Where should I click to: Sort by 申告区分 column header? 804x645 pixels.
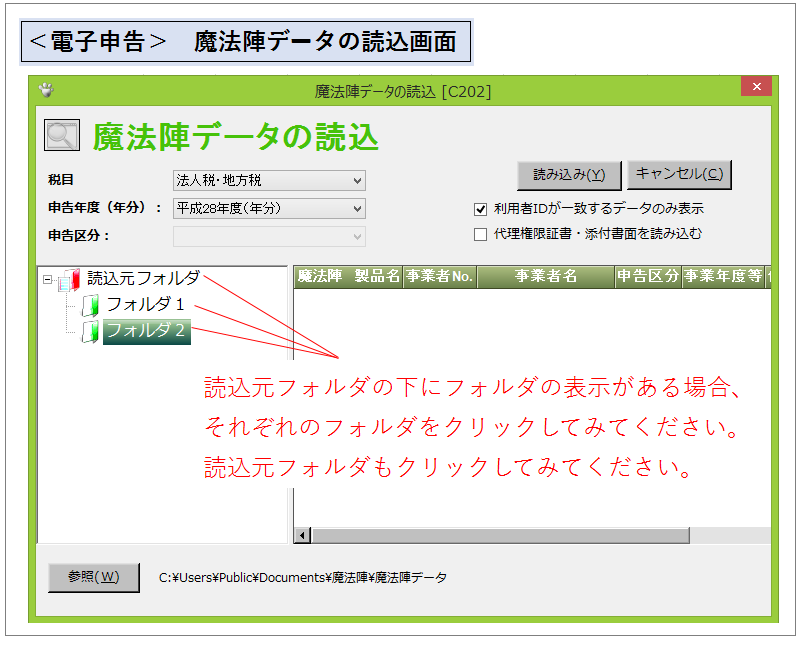(x=648, y=276)
